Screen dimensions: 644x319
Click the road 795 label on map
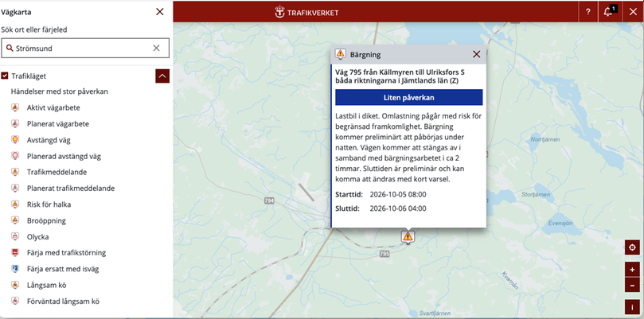[384, 254]
